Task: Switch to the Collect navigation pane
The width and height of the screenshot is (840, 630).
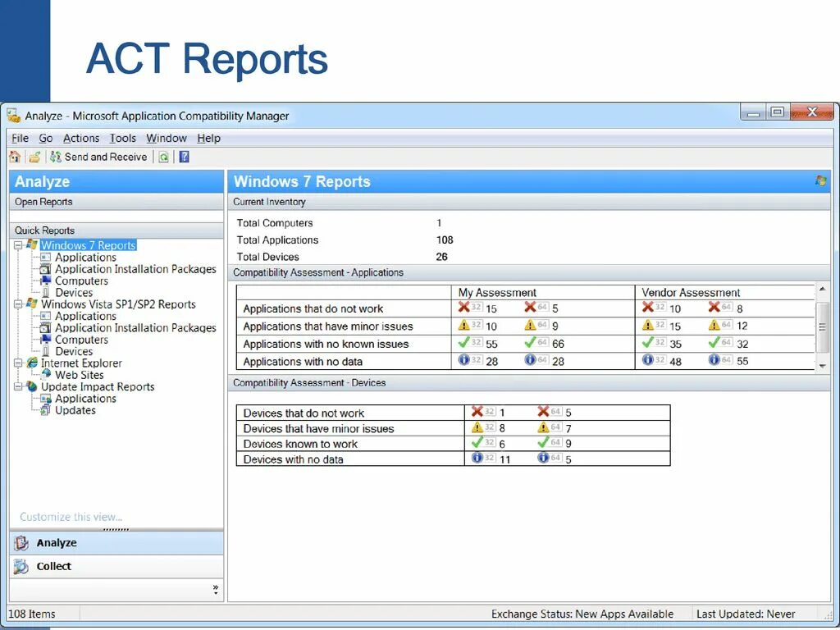Action: pyautogui.click(x=116, y=566)
